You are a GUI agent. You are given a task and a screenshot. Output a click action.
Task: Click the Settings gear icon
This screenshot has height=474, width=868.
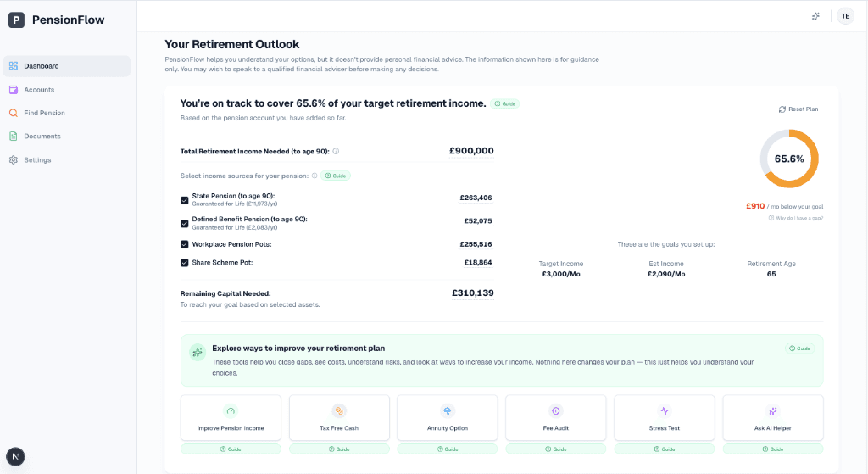(x=14, y=160)
